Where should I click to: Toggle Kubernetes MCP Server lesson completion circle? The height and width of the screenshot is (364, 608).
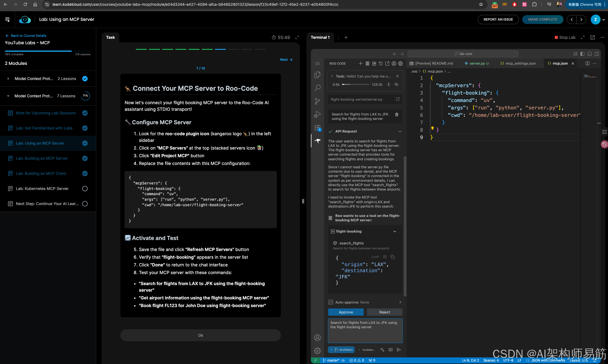(x=85, y=189)
